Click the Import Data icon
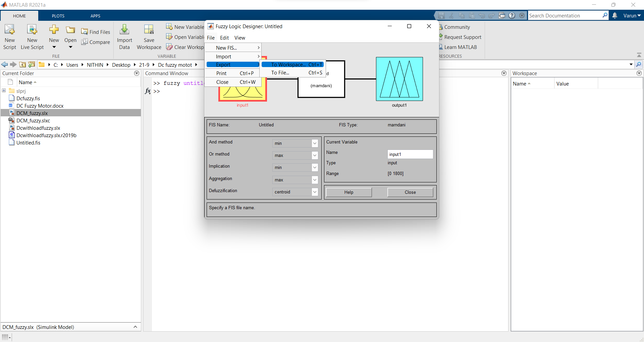Viewport: 644px width, 342px height. tap(124, 30)
